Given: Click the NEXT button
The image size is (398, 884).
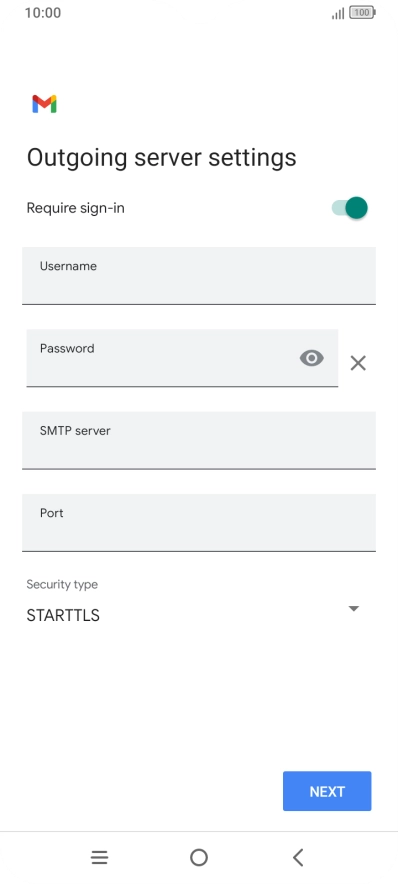Looking at the screenshot, I should [x=327, y=791].
